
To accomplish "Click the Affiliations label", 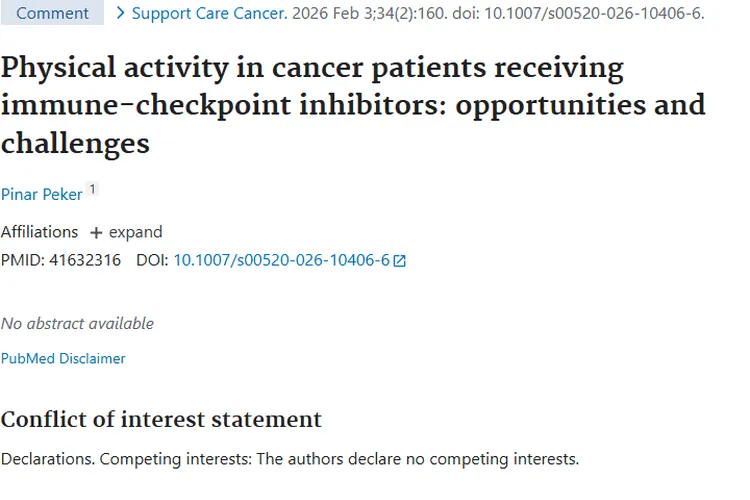I will pyautogui.click(x=39, y=232).
